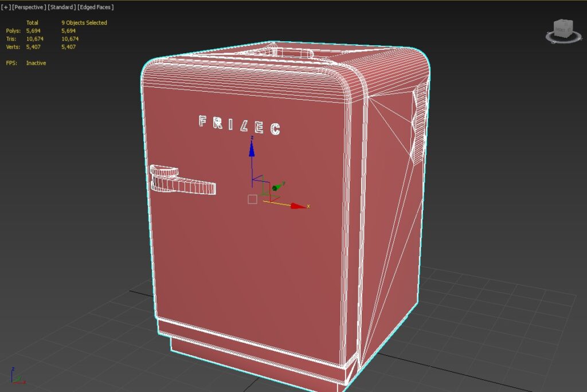Open the [+] viewport general menu

[x=6, y=7]
